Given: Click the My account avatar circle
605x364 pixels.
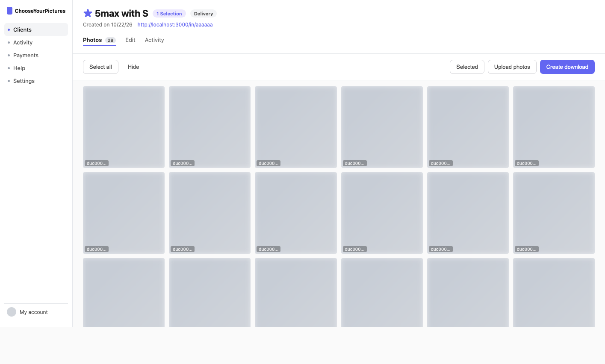Looking at the screenshot, I should (x=12, y=312).
